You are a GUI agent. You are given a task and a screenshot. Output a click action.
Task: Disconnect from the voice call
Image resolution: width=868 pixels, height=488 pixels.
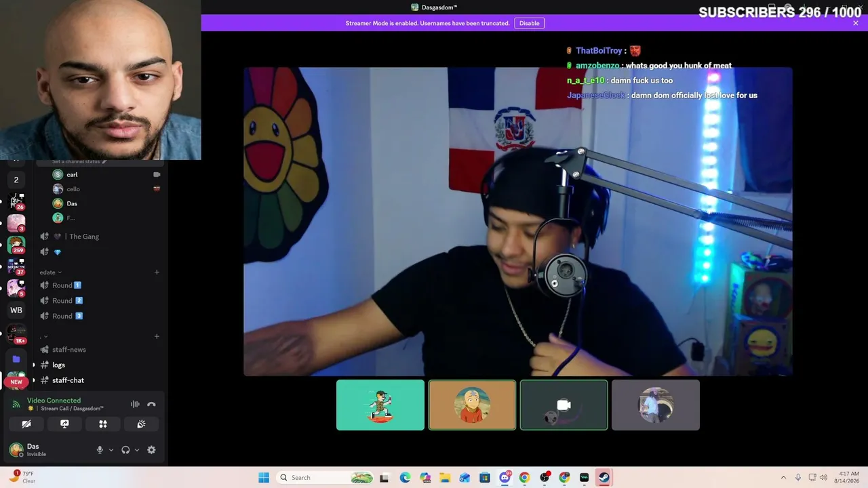(x=151, y=404)
